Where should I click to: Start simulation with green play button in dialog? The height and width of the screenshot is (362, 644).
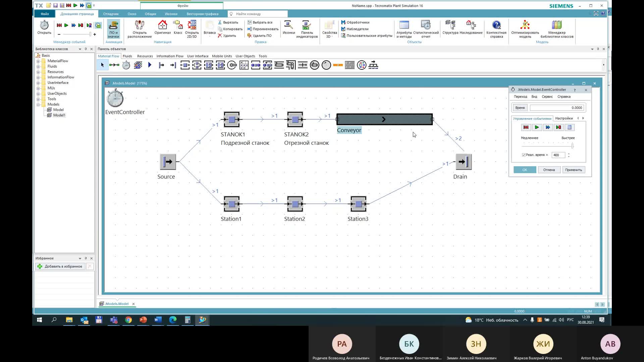(537, 127)
